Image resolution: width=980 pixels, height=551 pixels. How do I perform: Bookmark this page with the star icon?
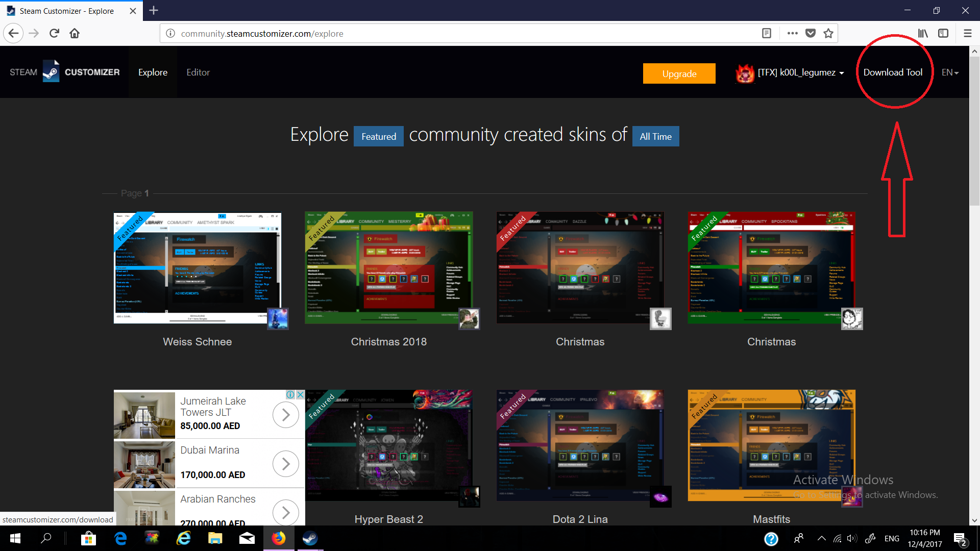(x=828, y=34)
